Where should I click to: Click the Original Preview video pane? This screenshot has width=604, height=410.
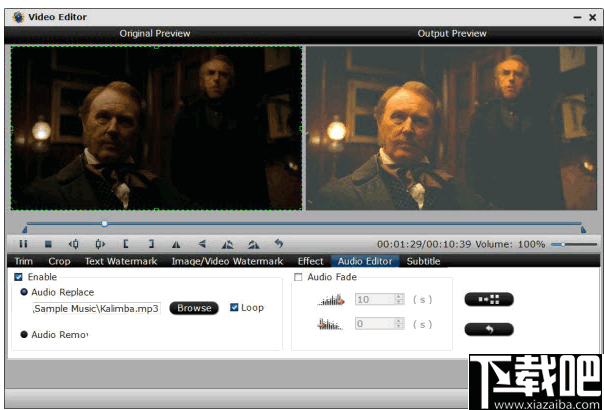(x=156, y=128)
